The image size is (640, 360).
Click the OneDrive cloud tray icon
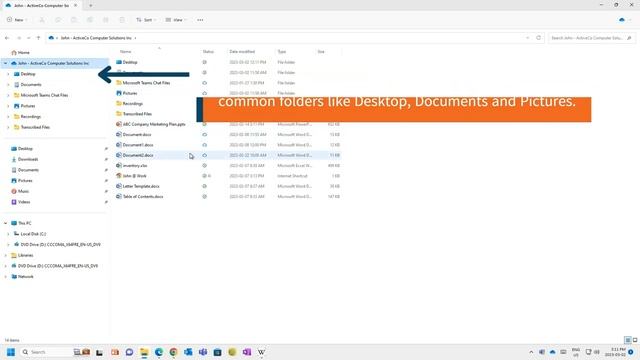553,352
